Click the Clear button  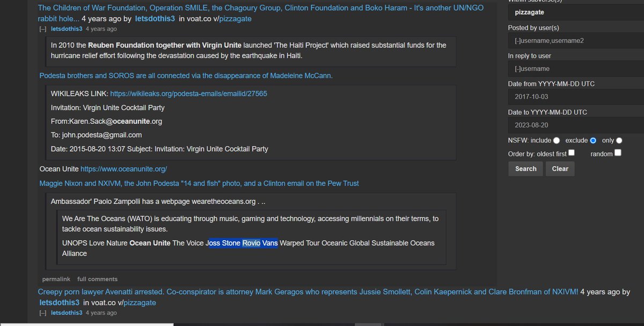[560, 168]
